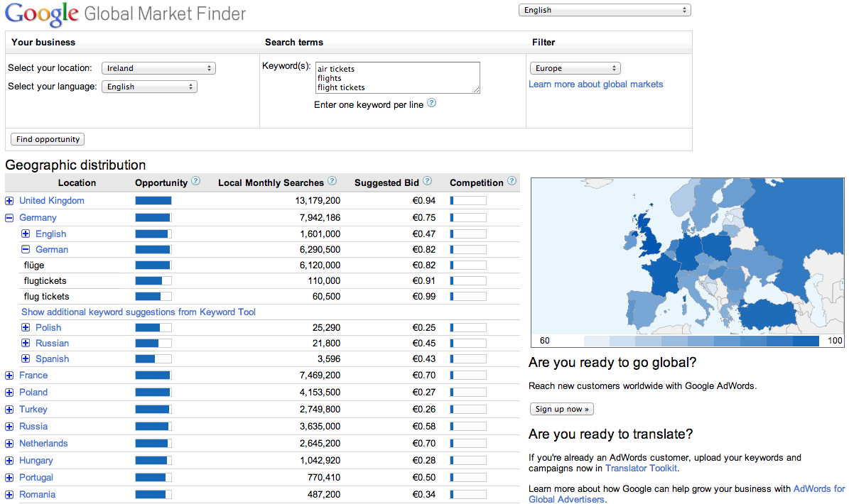Open the Germany location link

[38, 218]
